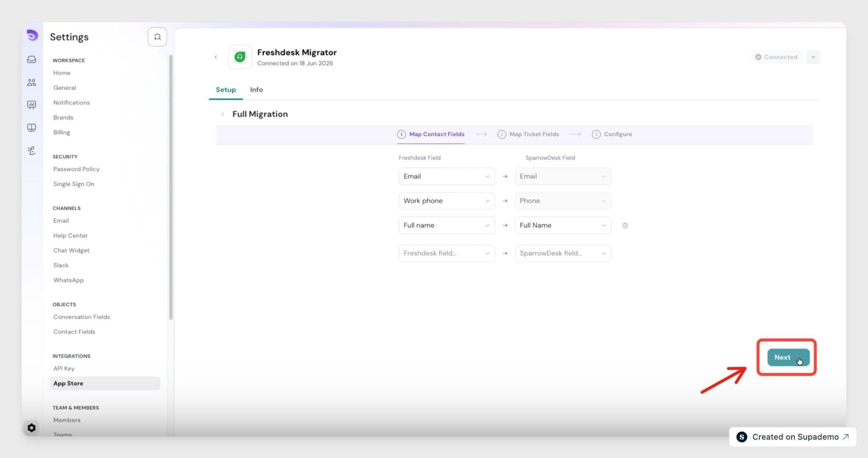
Task: Open Notifications settings
Action: click(x=72, y=103)
